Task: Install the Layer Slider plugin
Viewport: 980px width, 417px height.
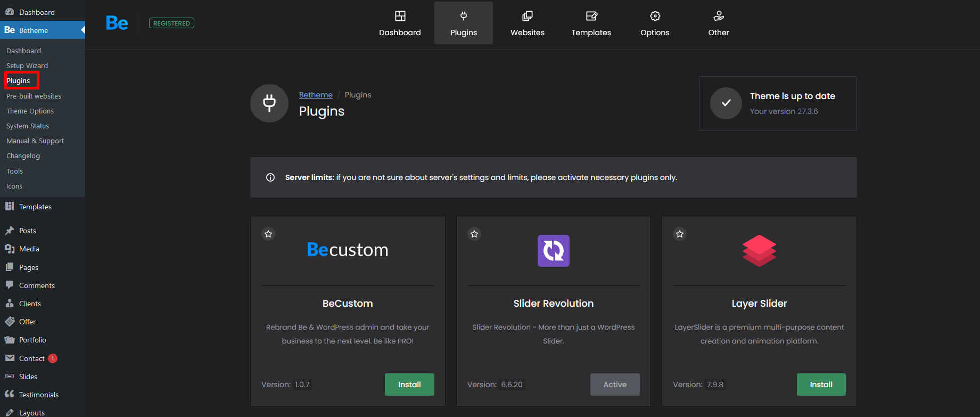Action: tap(821, 385)
